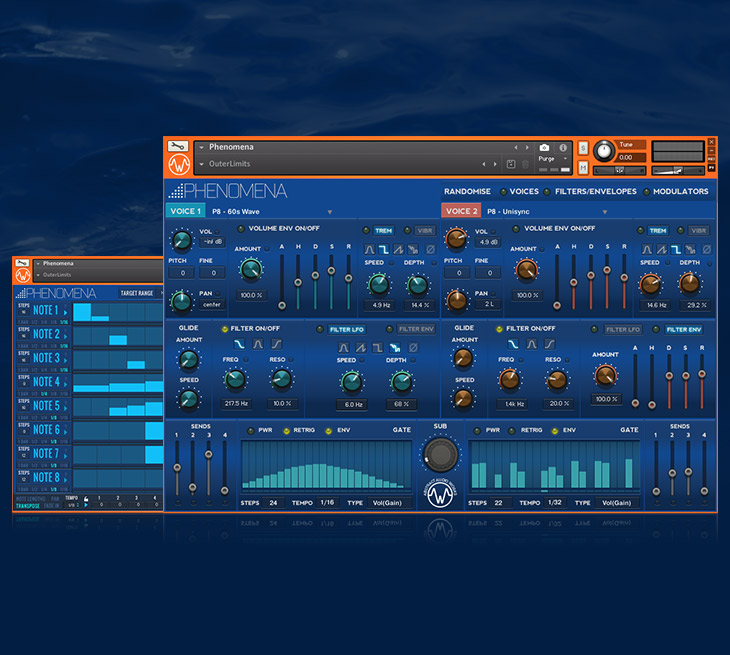Click Voice 1 TREM button
The width and height of the screenshot is (730, 655).
click(x=384, y=230)
